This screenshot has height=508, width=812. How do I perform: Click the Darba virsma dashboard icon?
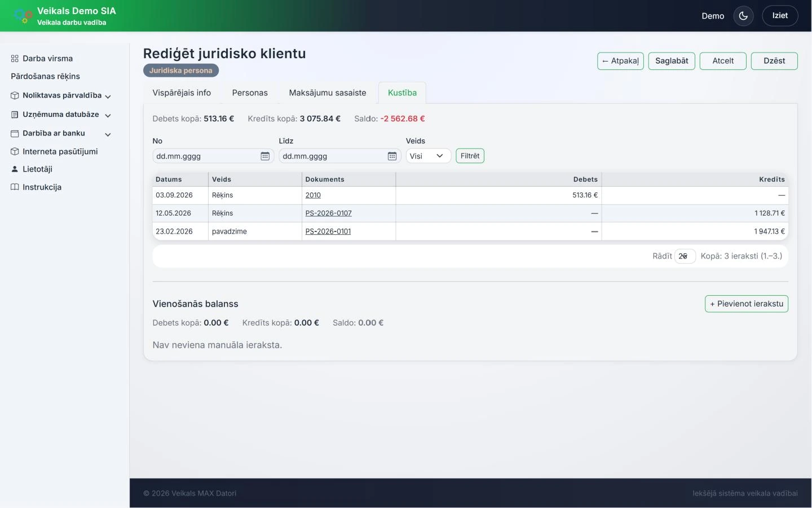15,59
